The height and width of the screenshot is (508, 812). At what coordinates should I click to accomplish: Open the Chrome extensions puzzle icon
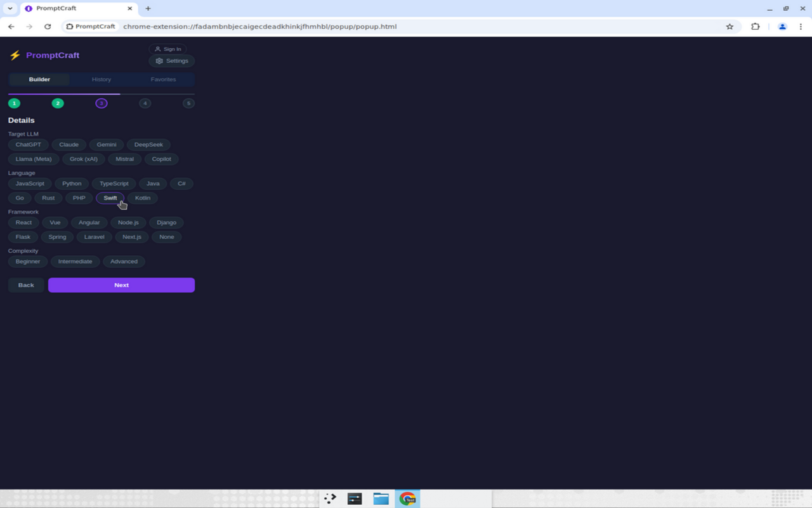[x=755, y=27]
